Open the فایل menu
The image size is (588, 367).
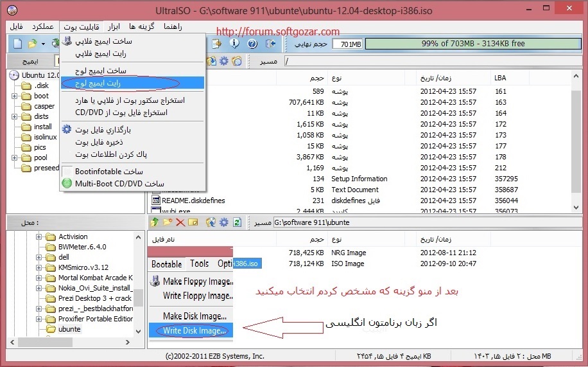point(16,26)
